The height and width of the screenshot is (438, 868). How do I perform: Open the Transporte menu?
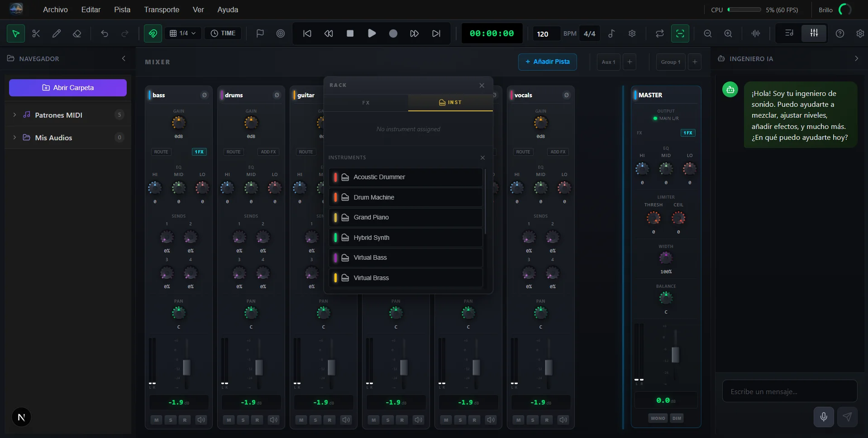click(x=162, y=10)
